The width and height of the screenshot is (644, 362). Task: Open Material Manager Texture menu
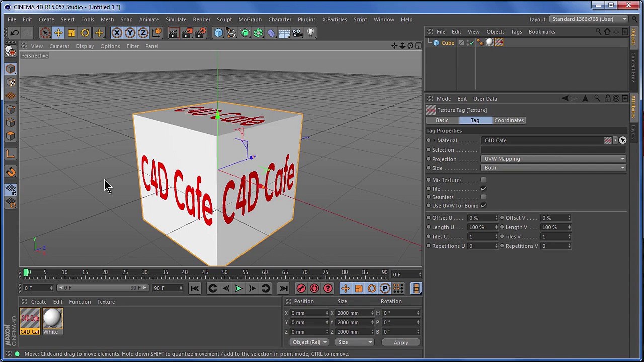[x=106, y=302]
